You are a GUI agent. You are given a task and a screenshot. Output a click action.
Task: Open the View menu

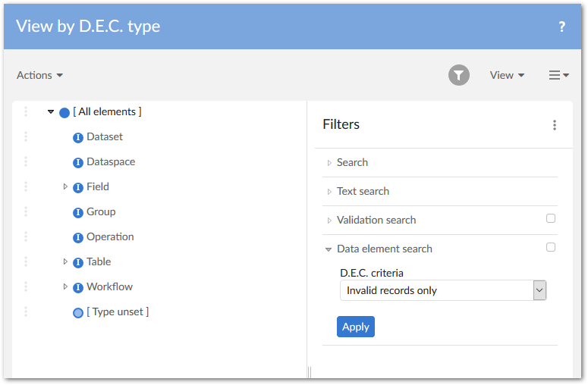pyautogui.click(x=507, y=75)
